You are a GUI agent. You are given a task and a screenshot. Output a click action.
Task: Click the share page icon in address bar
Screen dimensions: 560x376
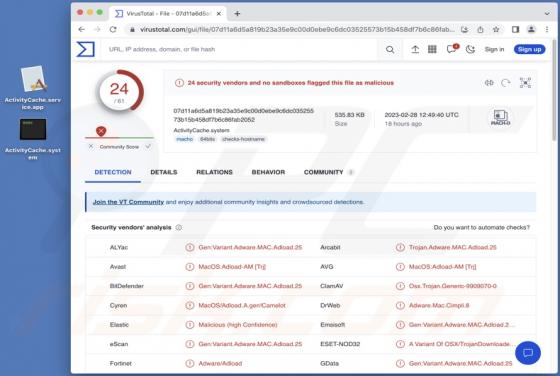coord(480,30)
